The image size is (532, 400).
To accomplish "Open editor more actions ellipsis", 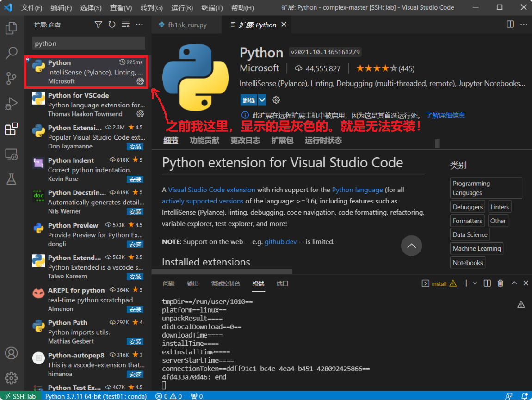I will click(524, 25).
